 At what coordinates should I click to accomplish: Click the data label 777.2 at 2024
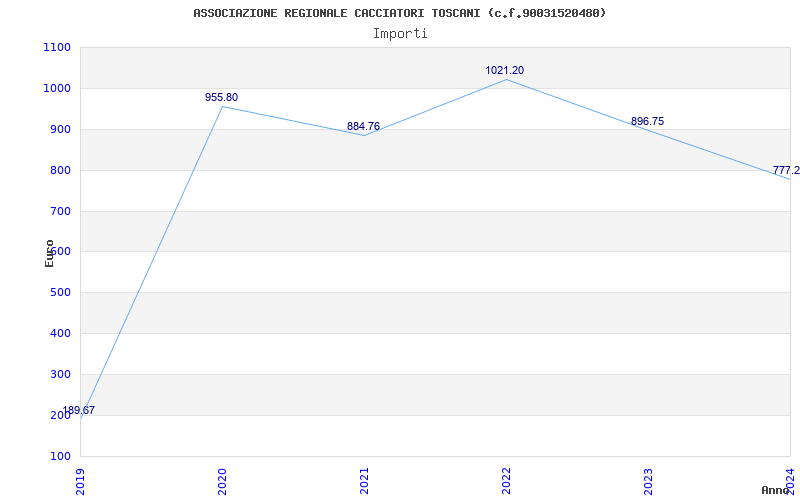click(x=786, y=170)
